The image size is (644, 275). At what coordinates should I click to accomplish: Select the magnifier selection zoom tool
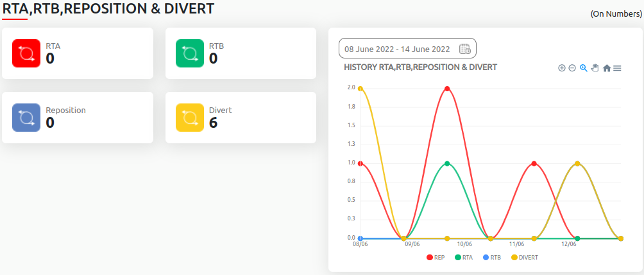(x=584, y=68)
